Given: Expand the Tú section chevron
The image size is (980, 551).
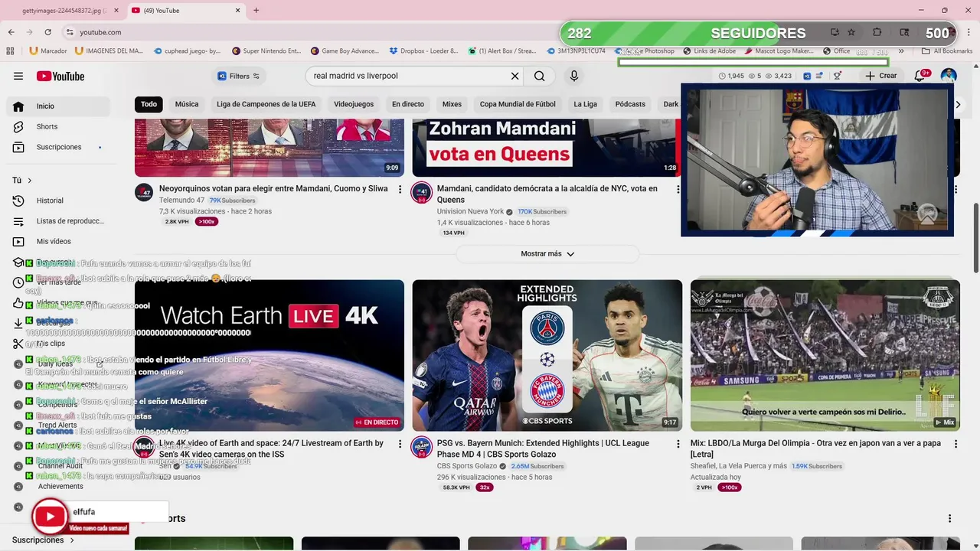Looking at the screenshot, I should click(30, 181).
